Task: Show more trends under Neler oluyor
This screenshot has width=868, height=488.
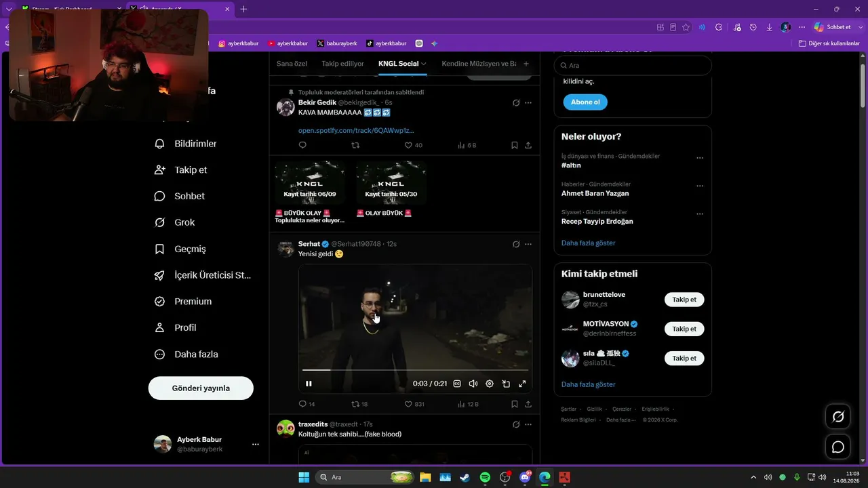Action: pyautogui.click(x=588, y=243)
